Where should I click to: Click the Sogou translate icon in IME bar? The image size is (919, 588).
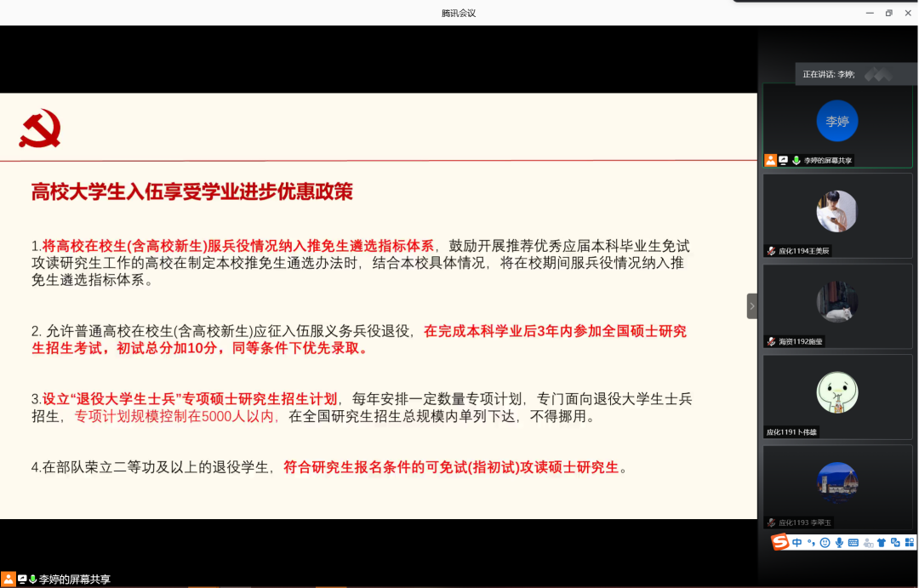click(x=895, y=543)
